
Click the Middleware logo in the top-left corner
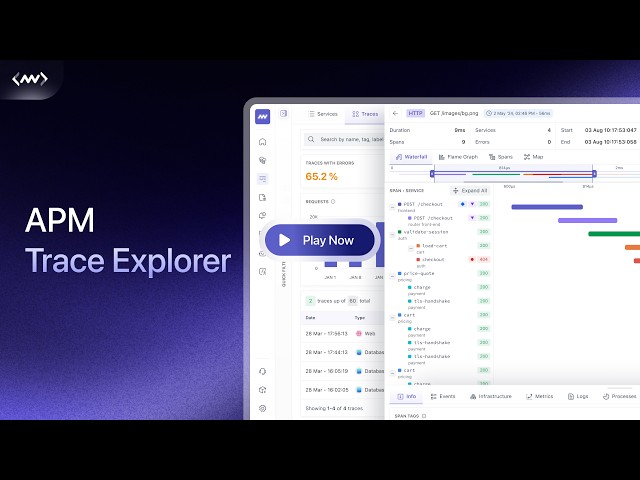[x=30, y=79]
